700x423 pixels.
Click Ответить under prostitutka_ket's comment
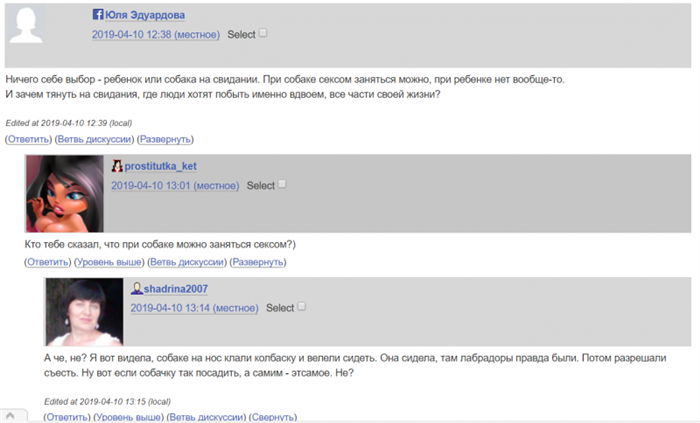[47, 262]
